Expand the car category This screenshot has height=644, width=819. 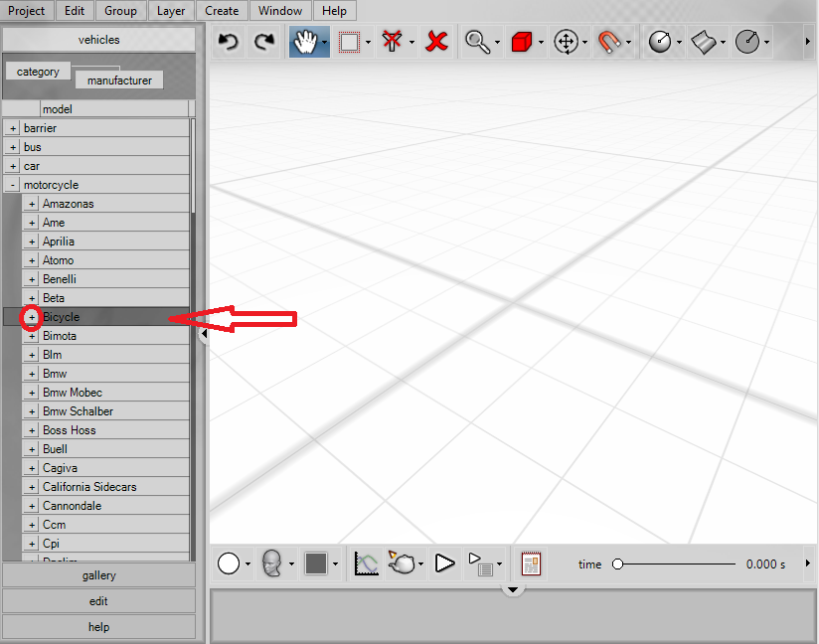[x=13, y=166]
